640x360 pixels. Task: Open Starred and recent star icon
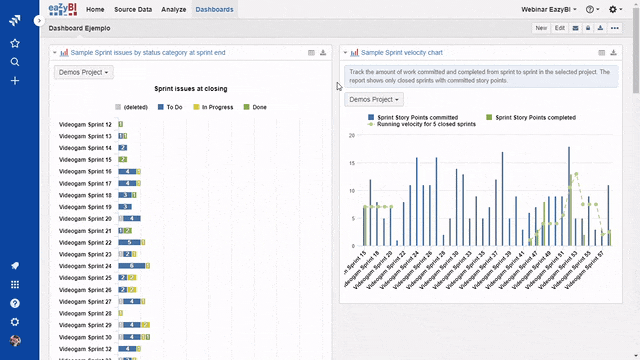click(x=15, y=43)
